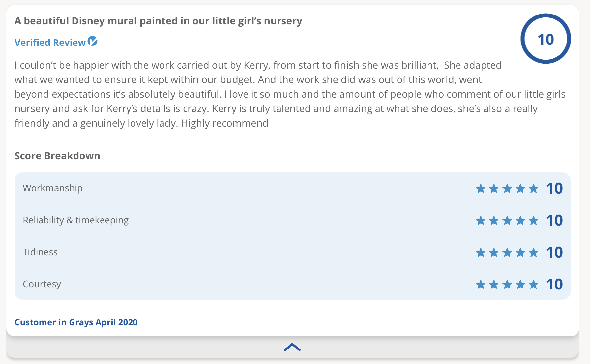Viewport: 590px width, 364px height.
Task: Click the Score Breakdown heading
Action: (x=57, y=156)
